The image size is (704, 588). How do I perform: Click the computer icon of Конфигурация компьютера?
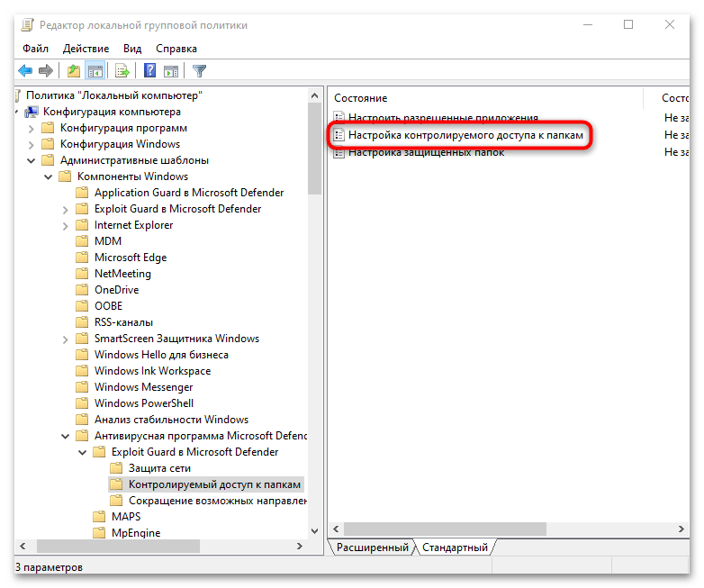[x=32, y=112]
